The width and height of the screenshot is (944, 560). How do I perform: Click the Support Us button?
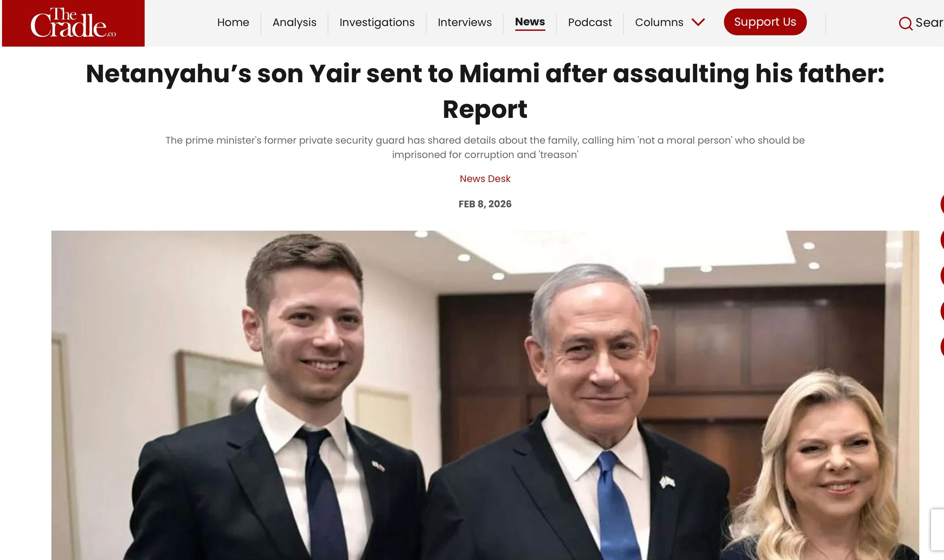click(765, 22)
